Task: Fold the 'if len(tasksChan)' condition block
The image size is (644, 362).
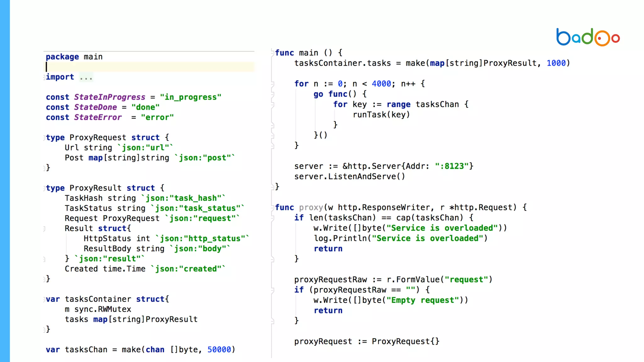Action: coord(273,218)
